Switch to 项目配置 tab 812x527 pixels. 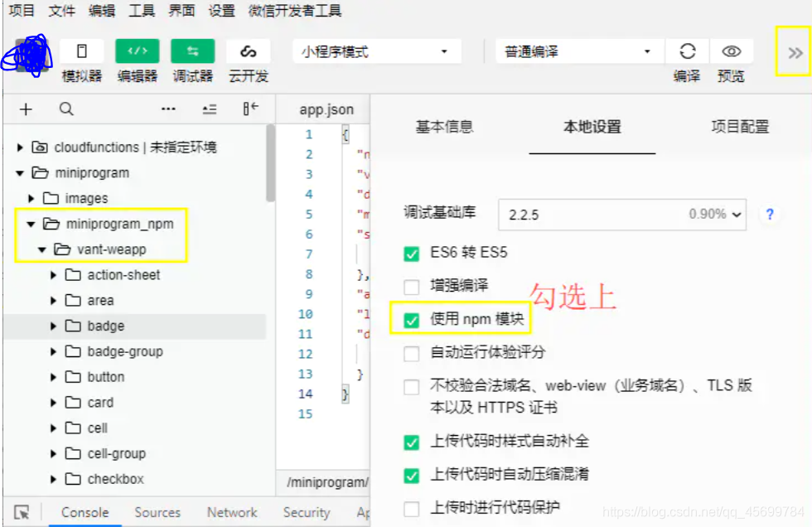pyautogui.click(x=739, y=127)
